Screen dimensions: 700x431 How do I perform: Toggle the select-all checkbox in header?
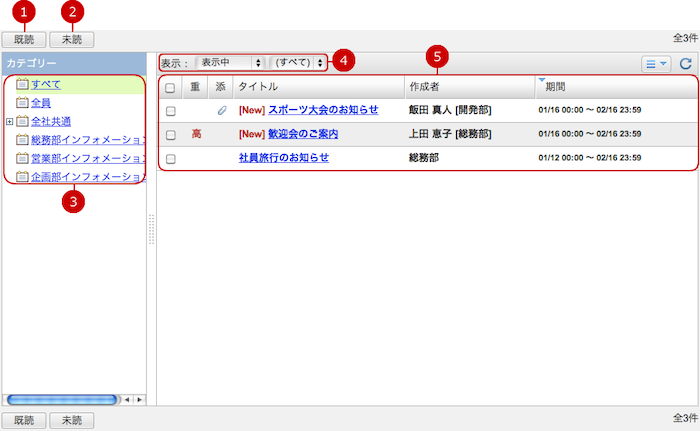pos(170,88)
